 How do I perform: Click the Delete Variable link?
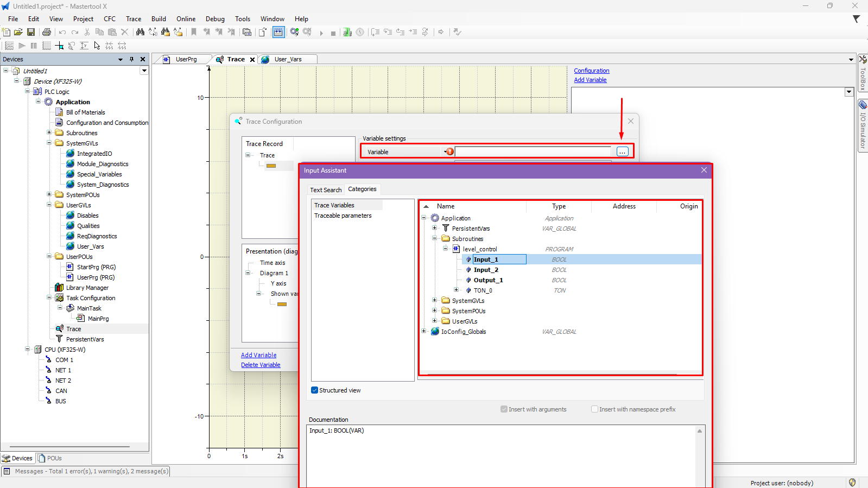coord(261,365)
